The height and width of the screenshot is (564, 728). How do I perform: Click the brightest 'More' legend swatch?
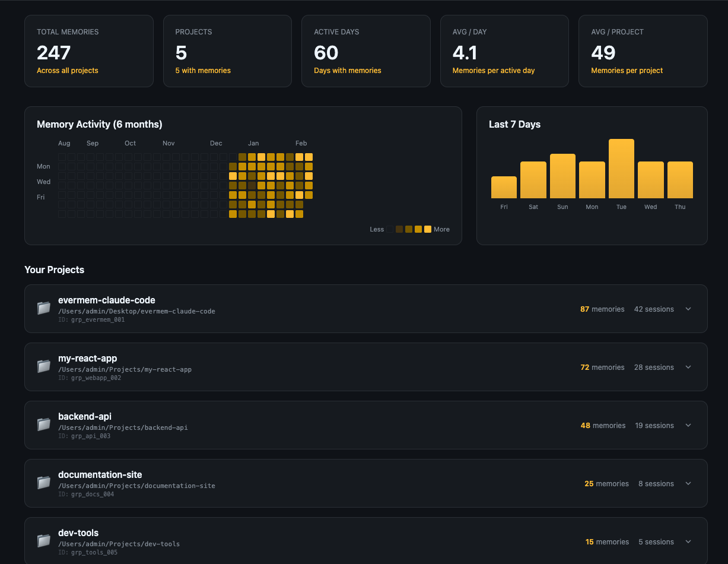428,229
